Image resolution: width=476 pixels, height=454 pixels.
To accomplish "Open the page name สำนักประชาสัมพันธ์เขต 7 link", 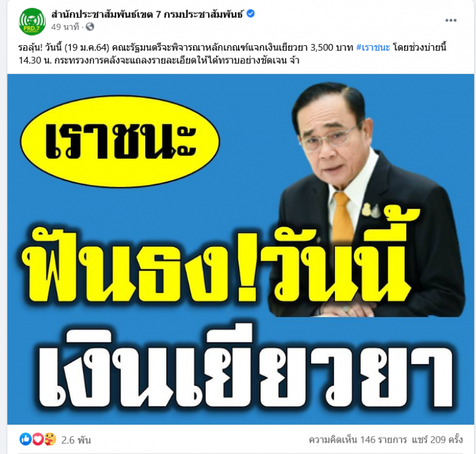I will (148, 14).
